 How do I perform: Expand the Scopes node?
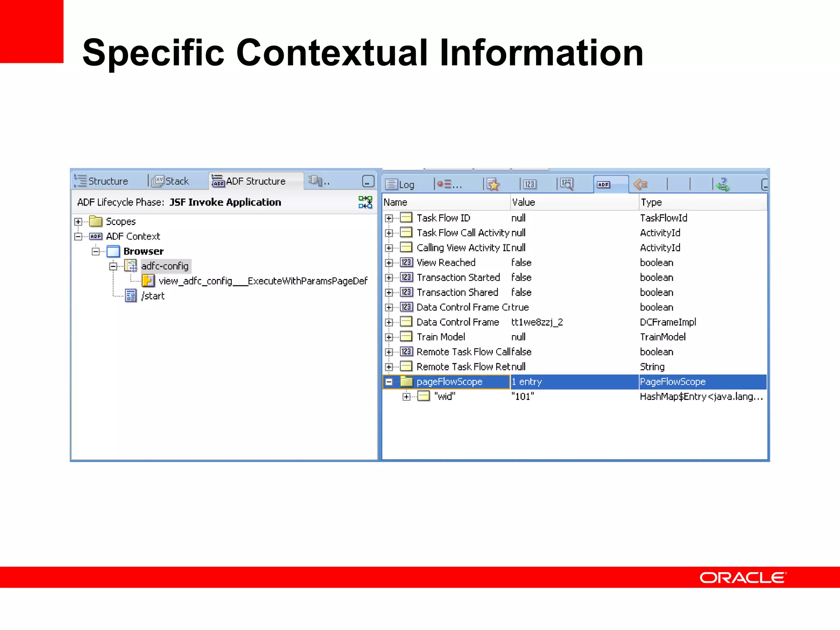78,222
